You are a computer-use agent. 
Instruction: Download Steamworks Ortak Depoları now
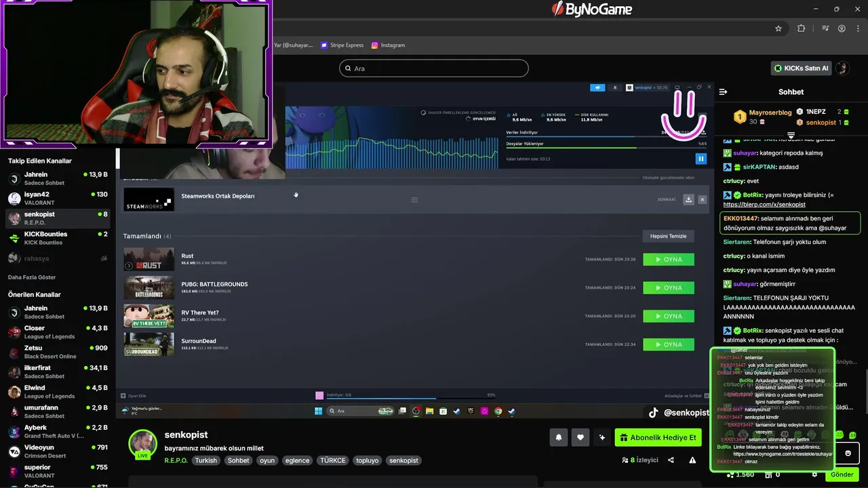688,199
